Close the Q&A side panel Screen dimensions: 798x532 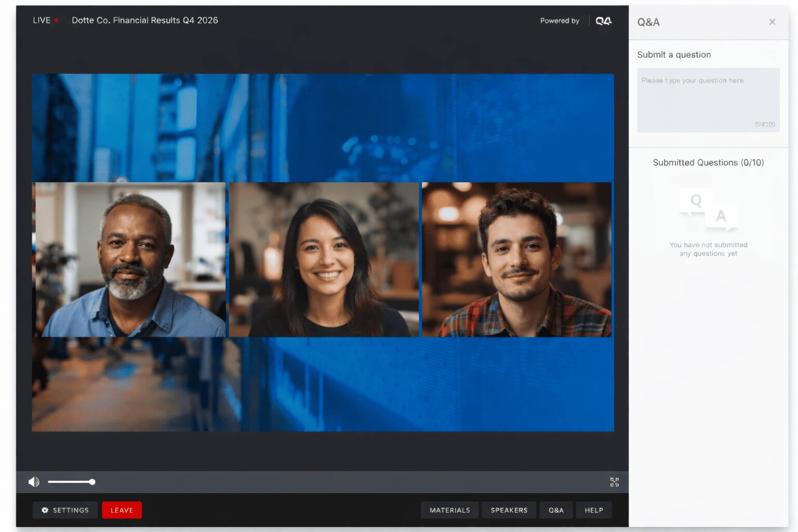pos(772,22)
